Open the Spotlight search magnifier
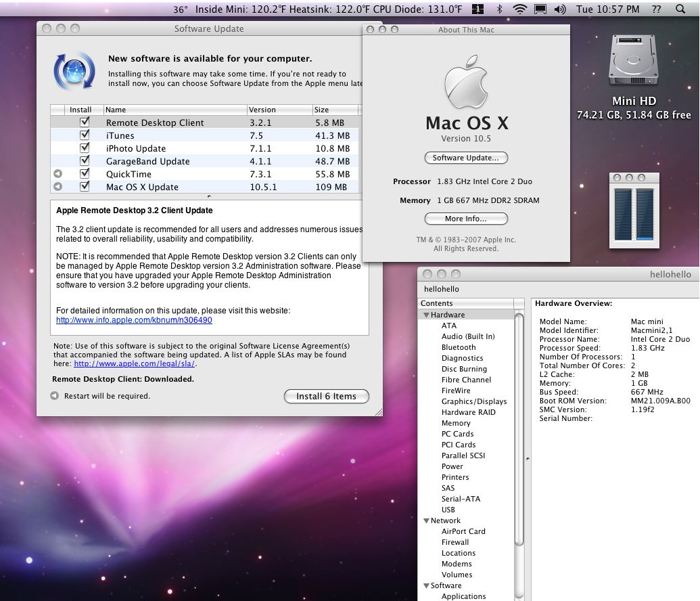The height and width of the screenshot is (601, 700). 680,9
